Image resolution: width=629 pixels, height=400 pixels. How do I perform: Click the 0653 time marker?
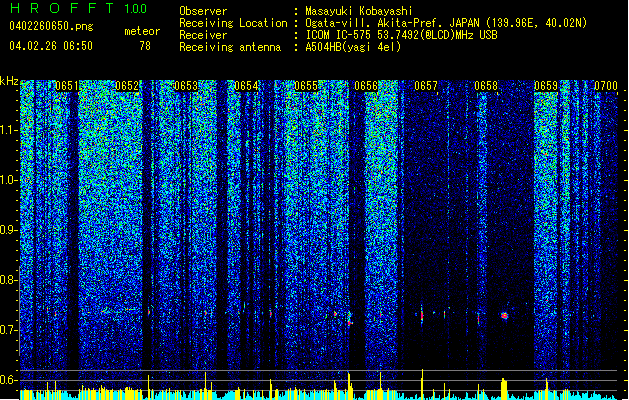click(186, 86)
